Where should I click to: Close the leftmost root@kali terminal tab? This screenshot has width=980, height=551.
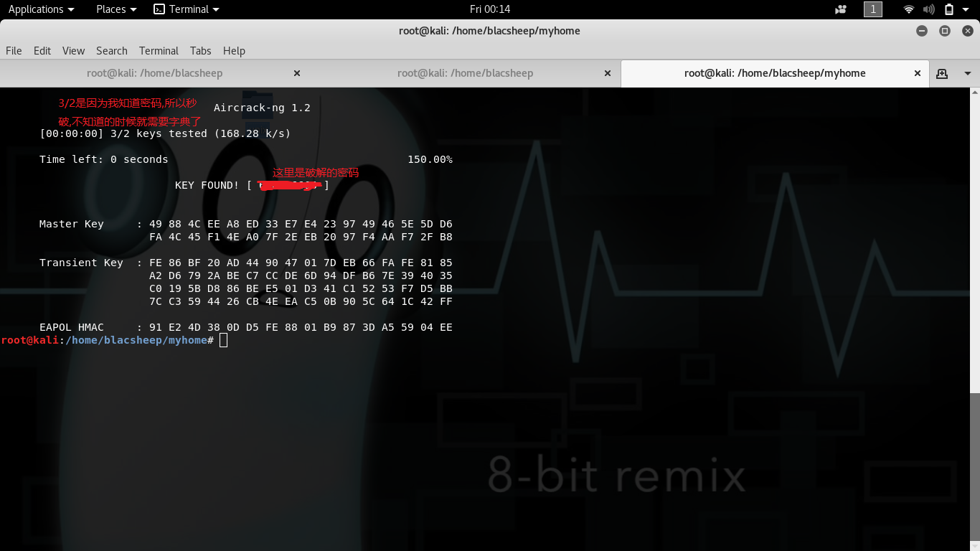297,73
